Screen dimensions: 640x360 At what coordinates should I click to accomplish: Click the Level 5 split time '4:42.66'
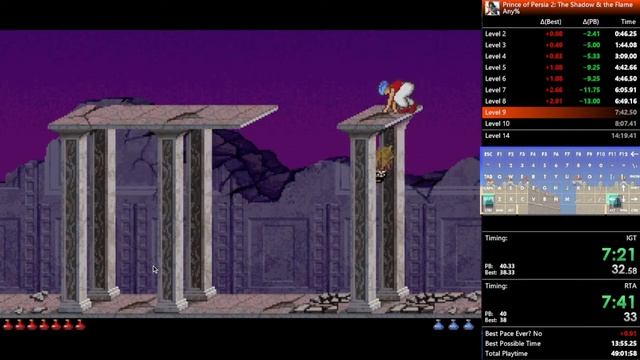point(625,67)
